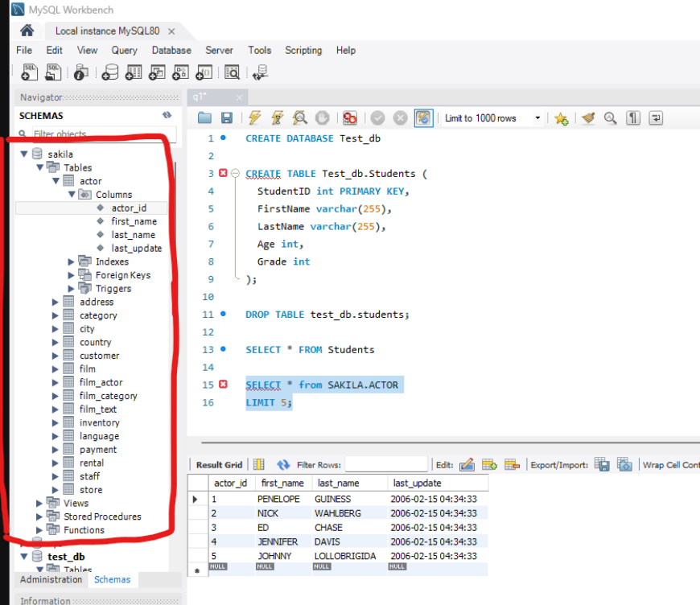Expand the film table node
Viewport: 700px width, 605px height.
coord(56,369)
